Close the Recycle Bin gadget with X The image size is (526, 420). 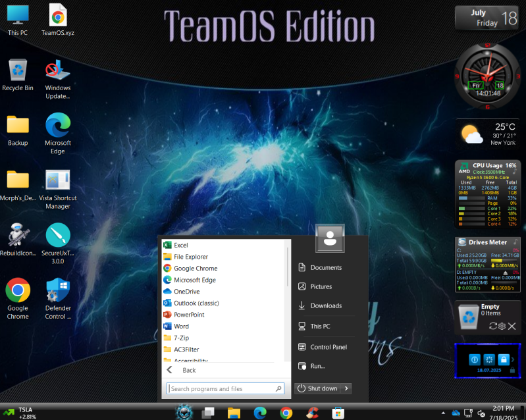512,326
